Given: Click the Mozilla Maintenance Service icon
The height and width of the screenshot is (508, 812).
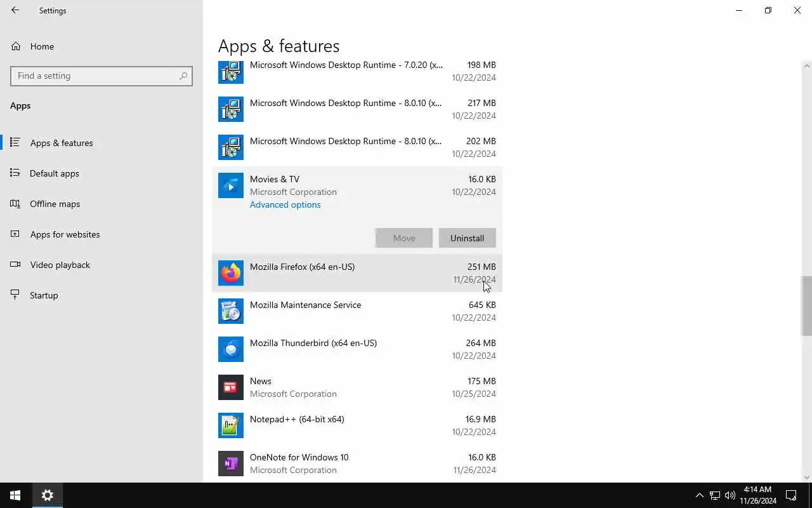Looking at the screenshot, I should tap(231, 311).
